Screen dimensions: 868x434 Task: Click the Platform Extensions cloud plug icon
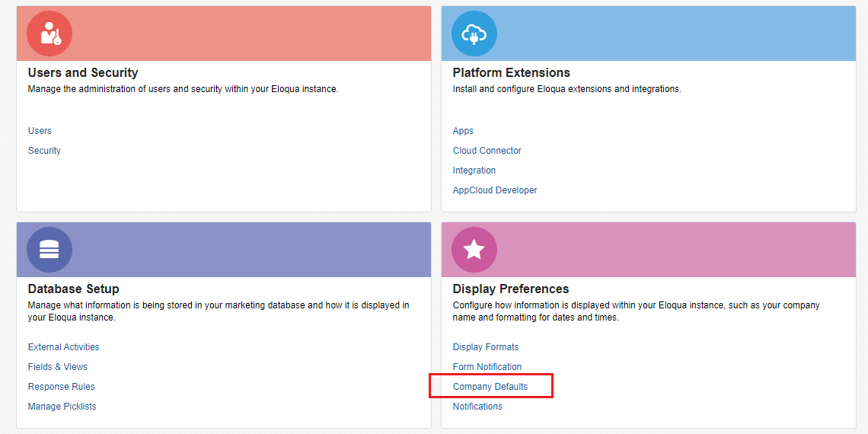coord(474,34)
